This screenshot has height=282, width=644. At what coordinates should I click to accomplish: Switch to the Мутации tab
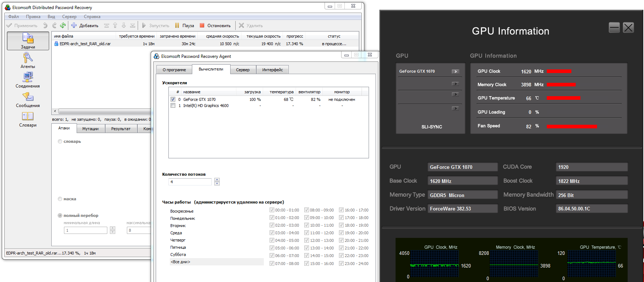tap(90, 129)
